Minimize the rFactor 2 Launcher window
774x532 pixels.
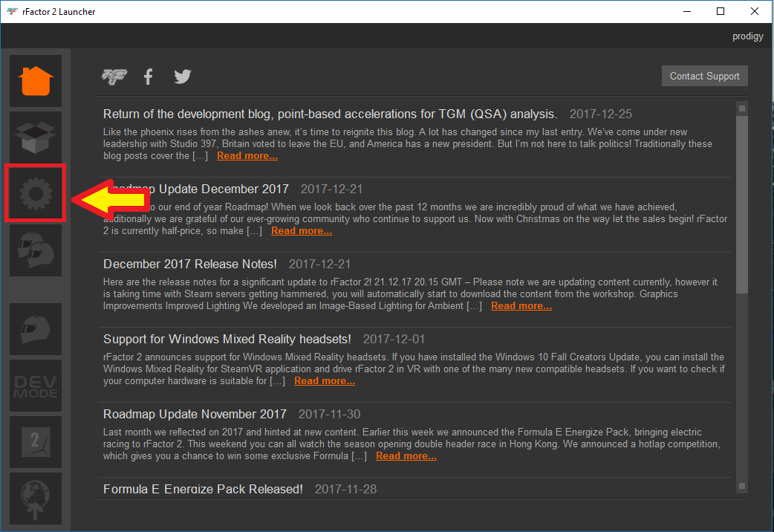(687, 11)
